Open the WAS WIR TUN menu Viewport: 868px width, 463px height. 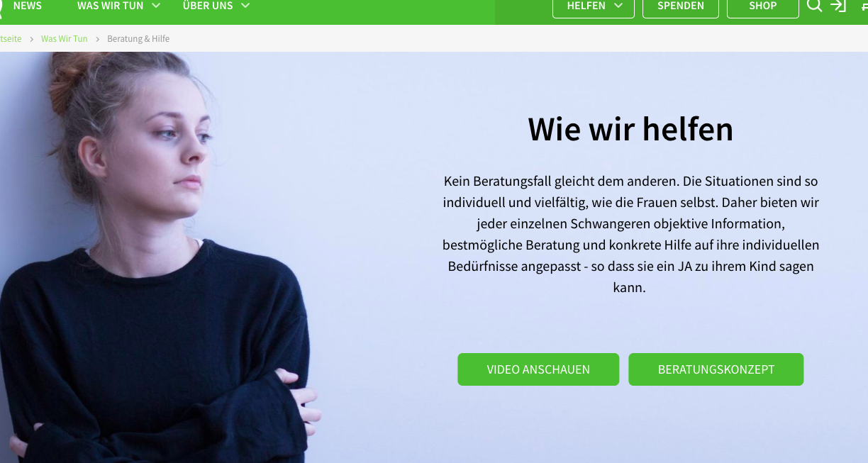click(111, 6)
